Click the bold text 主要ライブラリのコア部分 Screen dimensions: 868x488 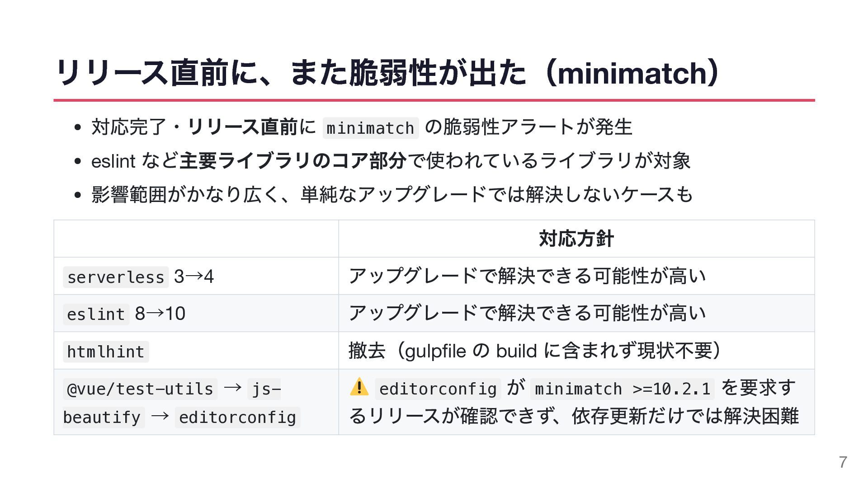(293, 161)
